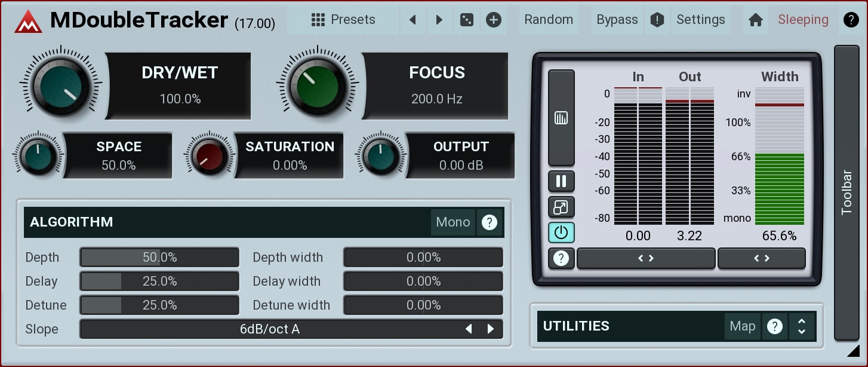Screen dimensions: 868x367
Task: Pop out the meter window icon
Action: [x=561, y=207]
